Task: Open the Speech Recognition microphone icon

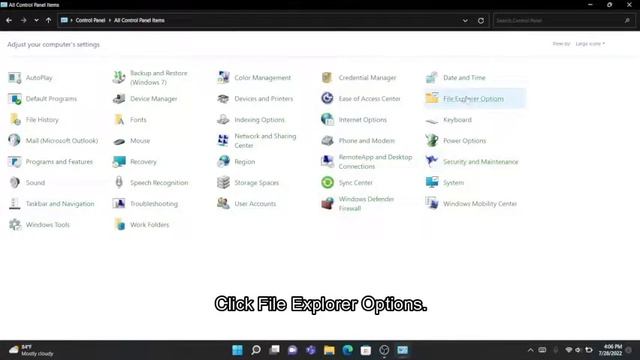Action: (119, 182)
